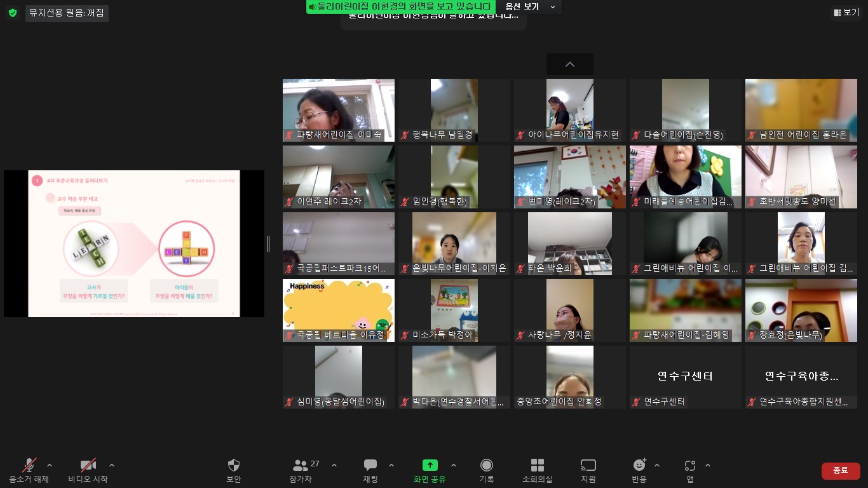Click green encryption shield icon
The width and height of the screenshot is (868, 488).
coord(12,12)
